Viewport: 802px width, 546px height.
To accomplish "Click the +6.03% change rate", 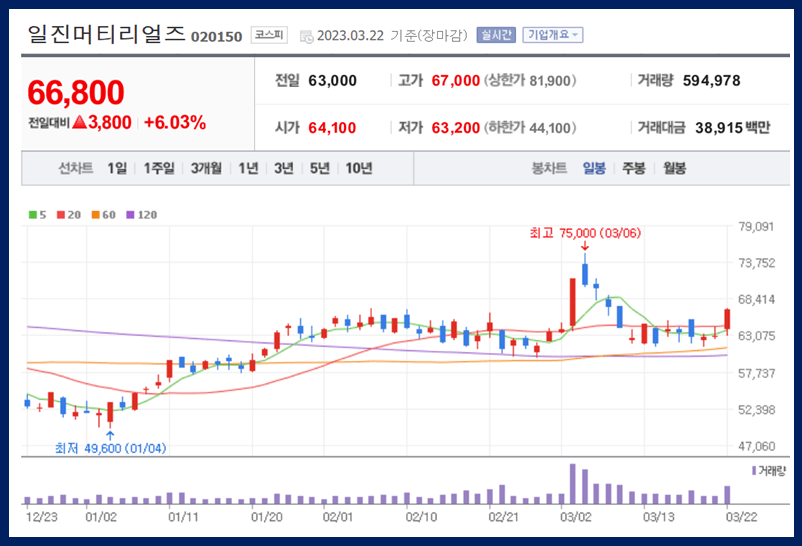I will (x=175, y=122).
